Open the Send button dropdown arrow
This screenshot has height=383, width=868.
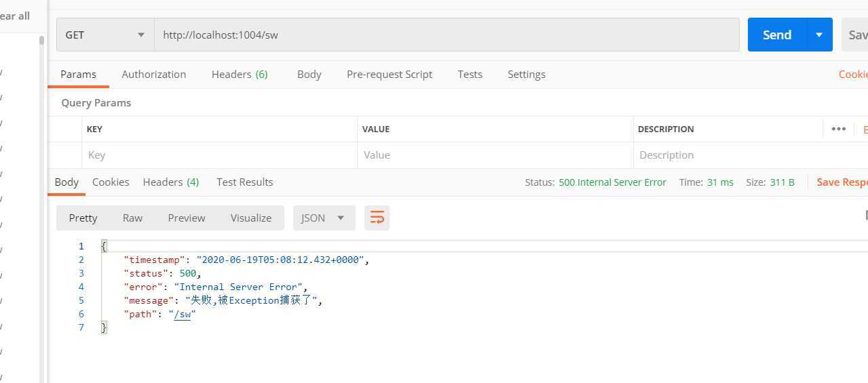819,35
